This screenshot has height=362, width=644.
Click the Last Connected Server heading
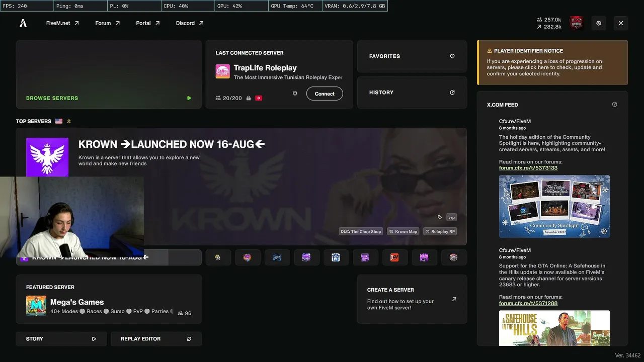point(250,53)
